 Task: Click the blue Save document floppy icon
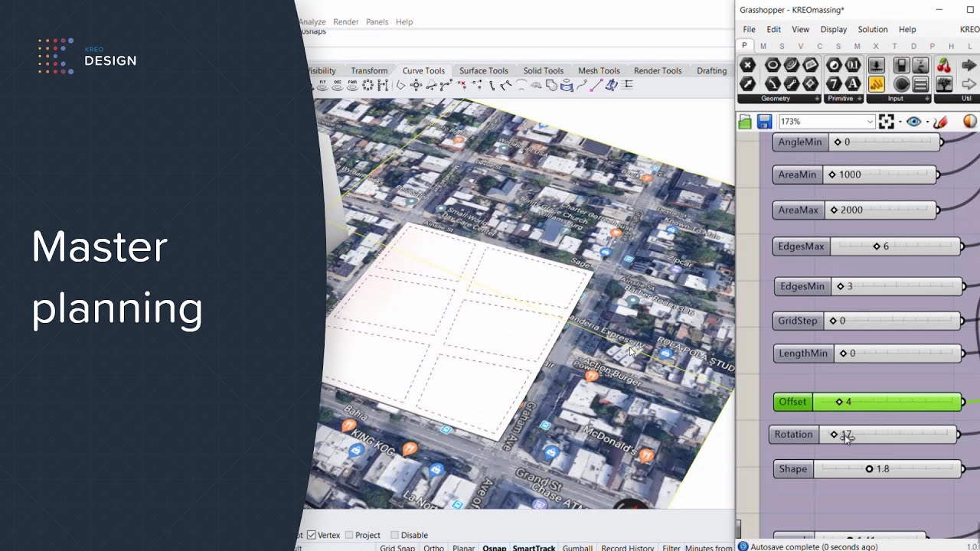[x=764, y=122]
